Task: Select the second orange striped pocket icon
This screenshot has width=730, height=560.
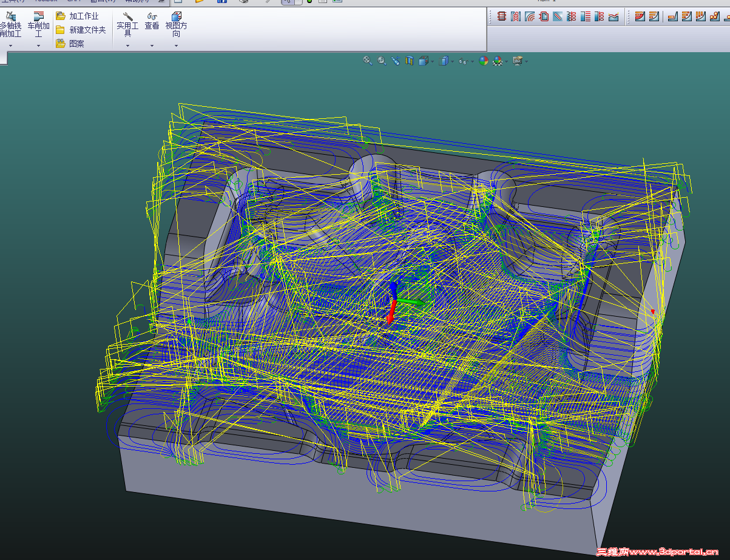Action: pos(654,16)
